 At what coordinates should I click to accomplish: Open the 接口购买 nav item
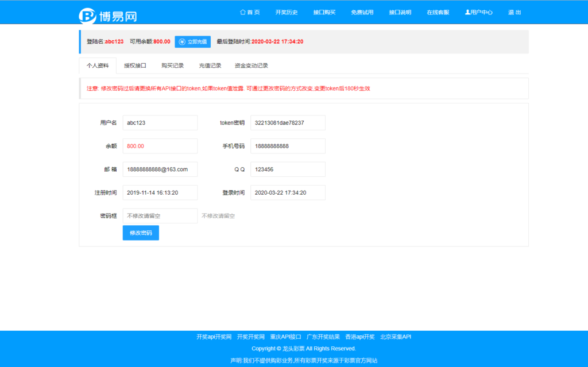pos(324,11)
